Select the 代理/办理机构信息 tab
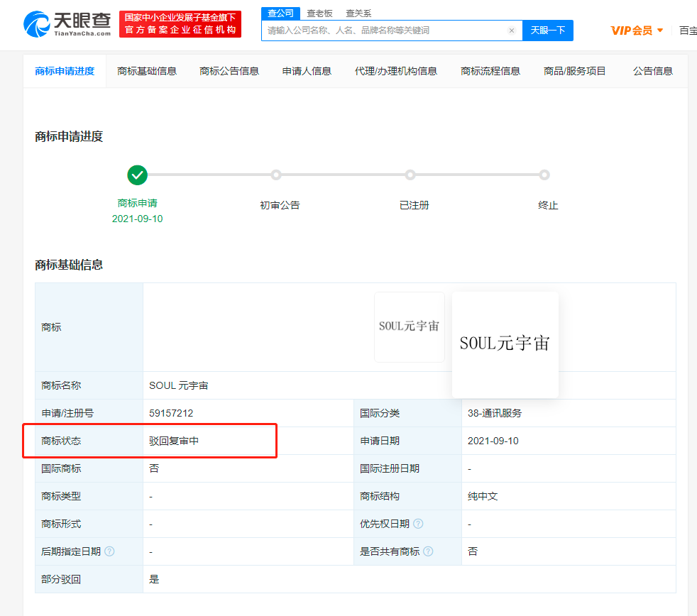 pos(396,71)
